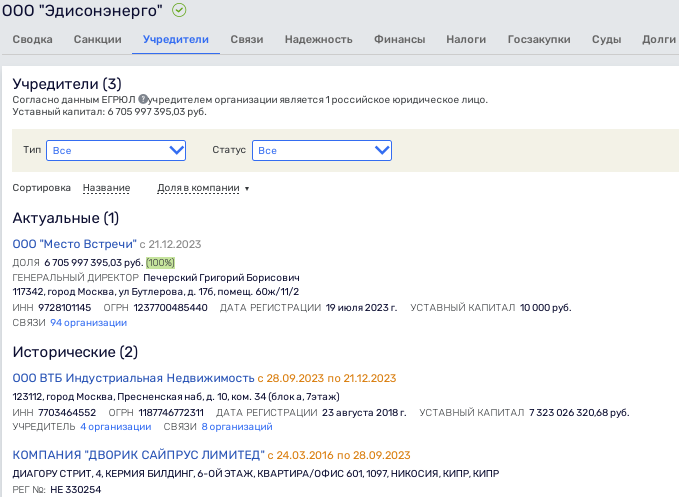Sort founders by Название
679x497 pixels.
pyautogui.click(x=107, y=188)
